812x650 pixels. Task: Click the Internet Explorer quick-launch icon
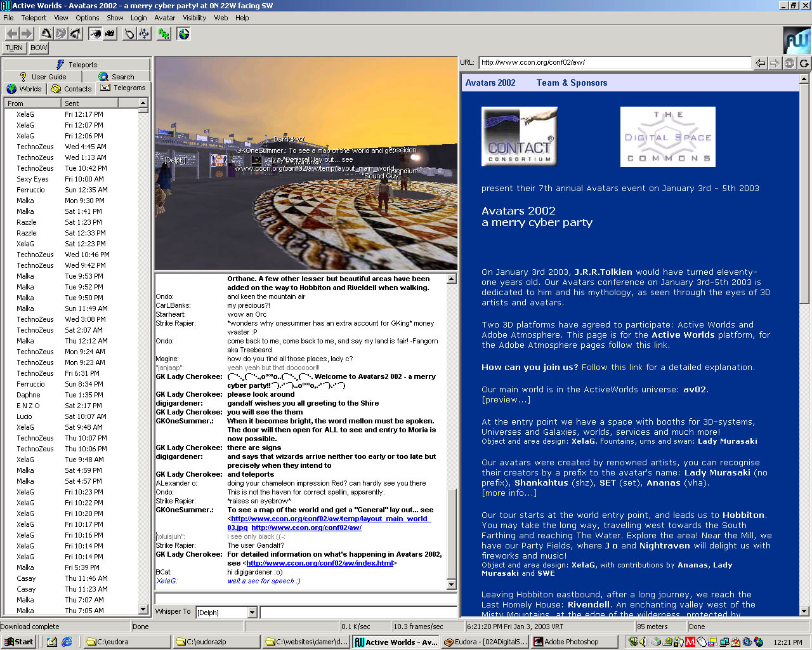coord(67,642)
